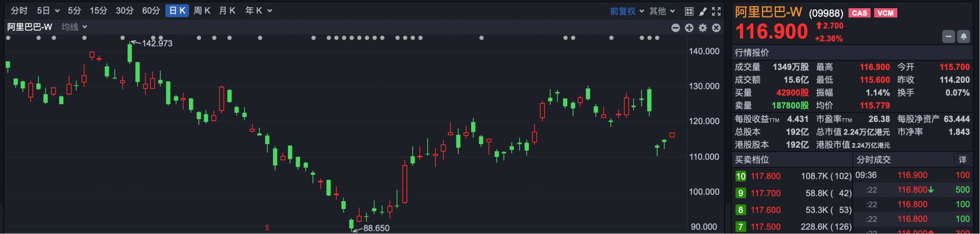Click the green level 9 badge in order book
The image size is (980, 234).
click(741, 193)
